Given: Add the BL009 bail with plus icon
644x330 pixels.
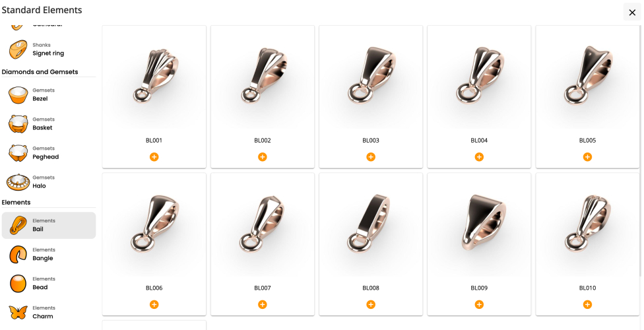Looking at the screenshot, I should (x=479, y=304).
